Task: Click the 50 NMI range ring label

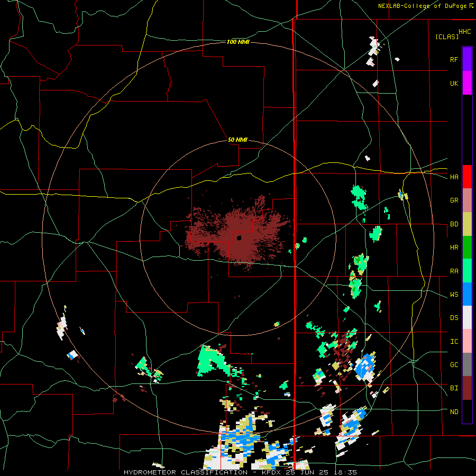Action: click(237, 140)
